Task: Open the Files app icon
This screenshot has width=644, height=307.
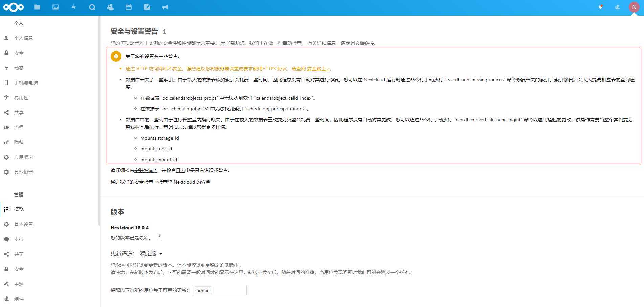Action: click(x=37, y=7)
